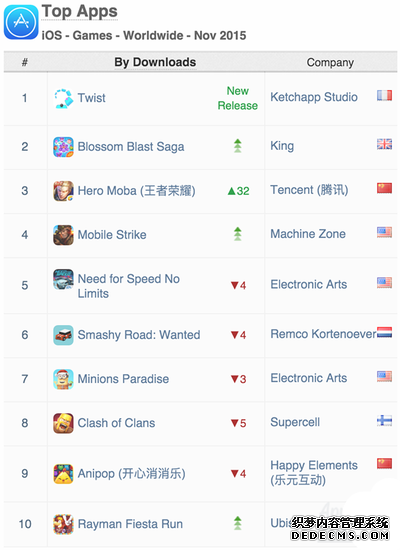The width and height of the screenshot is (400, 550).
Task: Open the Tencent company link
Action: (309, 190)
